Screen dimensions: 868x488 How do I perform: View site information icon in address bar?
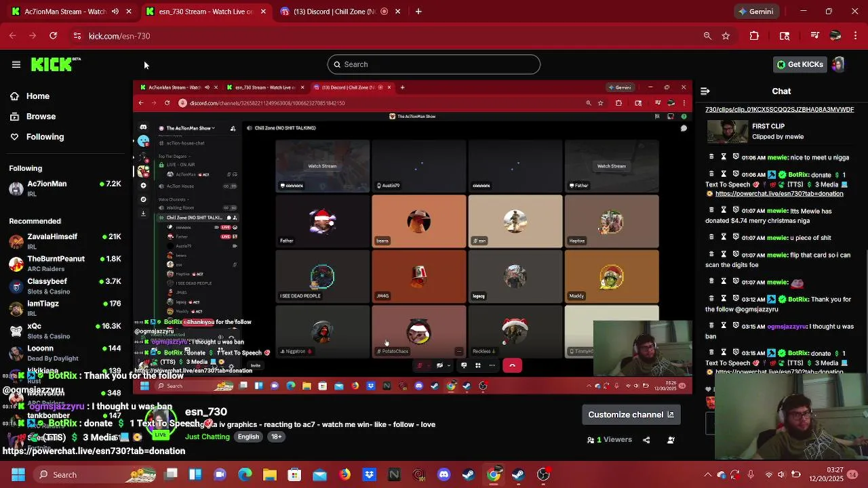(x=77, y=36)
